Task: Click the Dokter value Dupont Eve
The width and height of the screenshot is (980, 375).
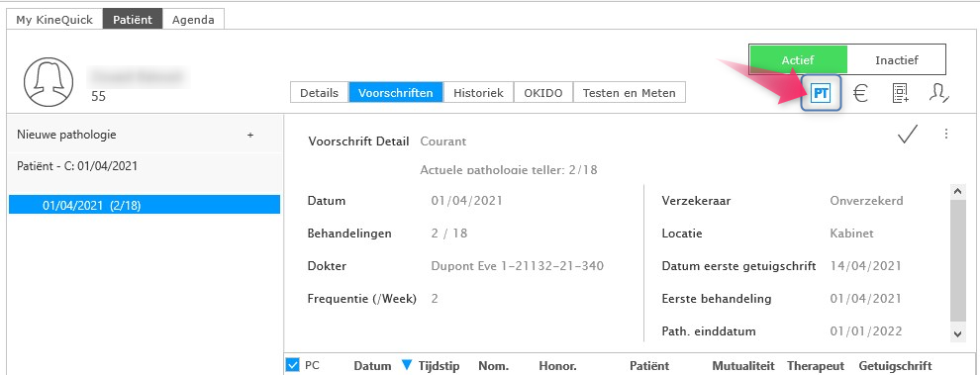Action: (x=518, y=265)
